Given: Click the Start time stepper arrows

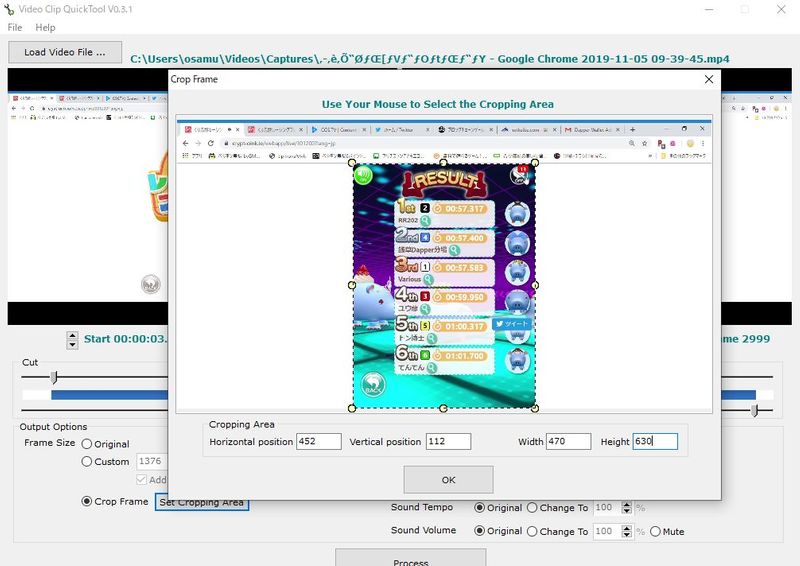Looking at the screenshot, I should click(x=72, y=340).
